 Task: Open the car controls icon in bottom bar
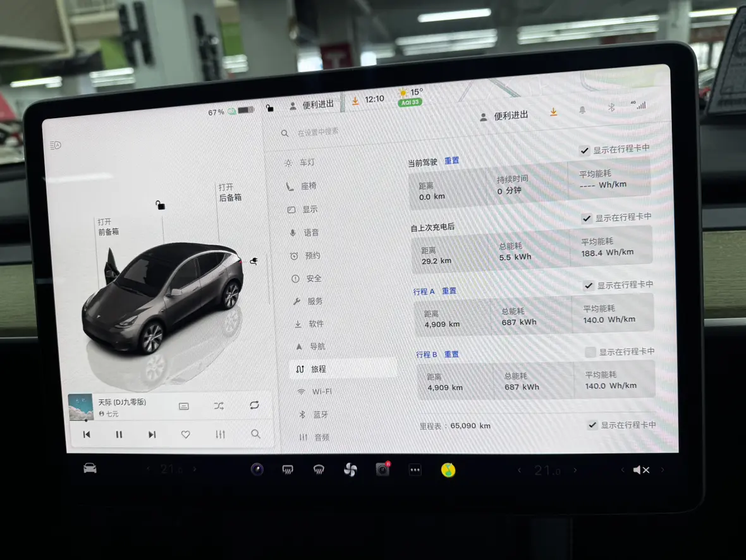click(90, 468)
